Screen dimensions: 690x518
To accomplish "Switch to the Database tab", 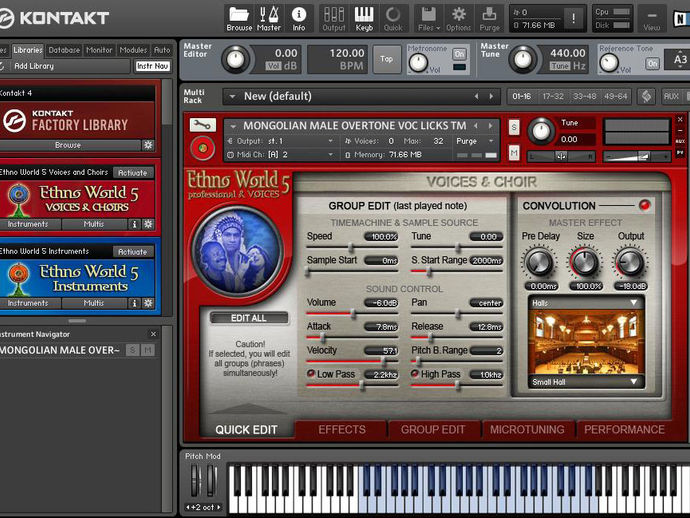I will coord(64,50).
